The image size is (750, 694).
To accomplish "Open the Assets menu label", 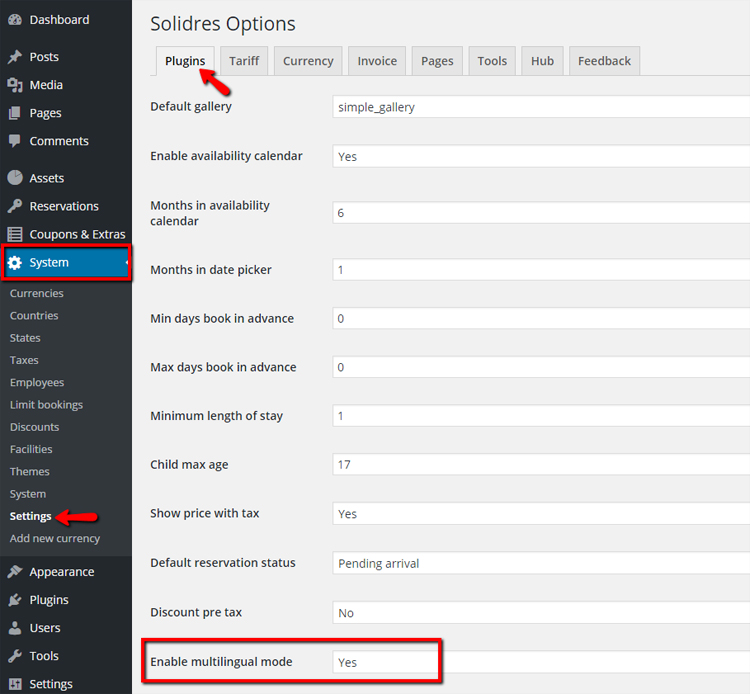I will click(x=46, y=178).
